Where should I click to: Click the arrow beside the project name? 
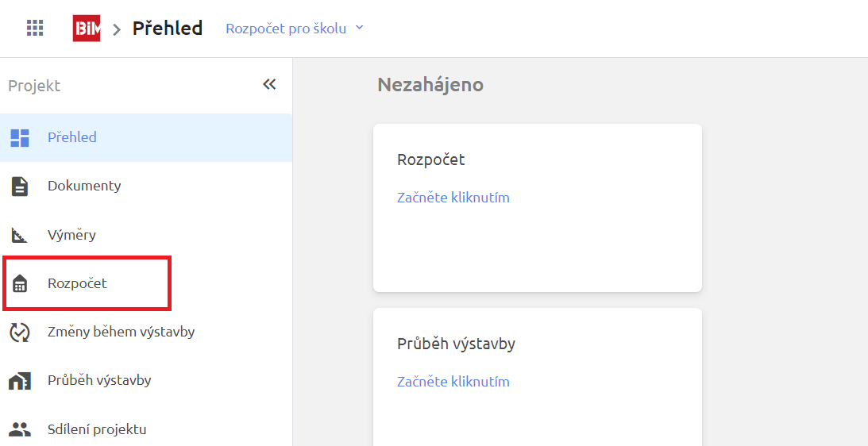[x=359, y=28]
